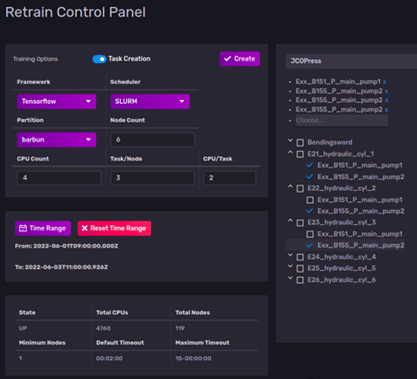Open the Tensorflow framework dropdown
Viewport: 417px width, 379px height.
(56, 101)
